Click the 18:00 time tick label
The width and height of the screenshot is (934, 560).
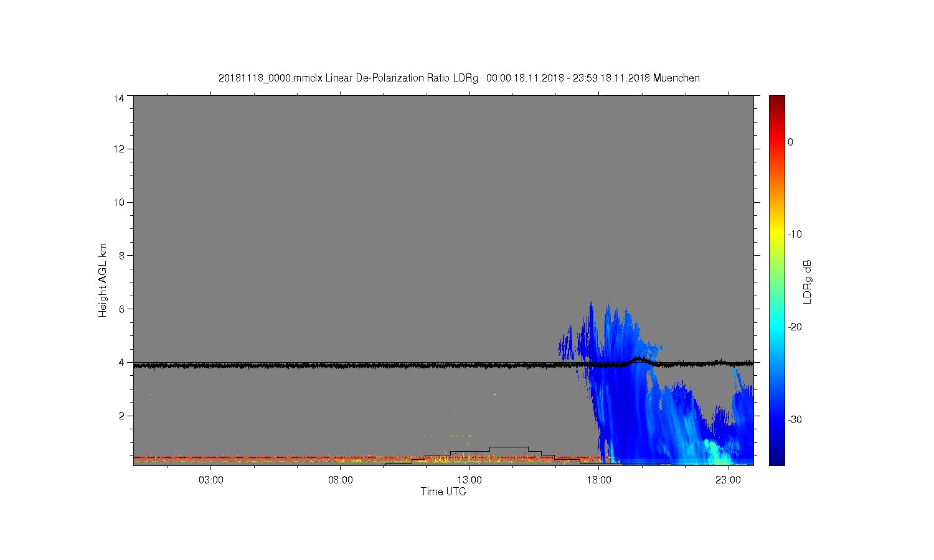[x=599, y=480]
